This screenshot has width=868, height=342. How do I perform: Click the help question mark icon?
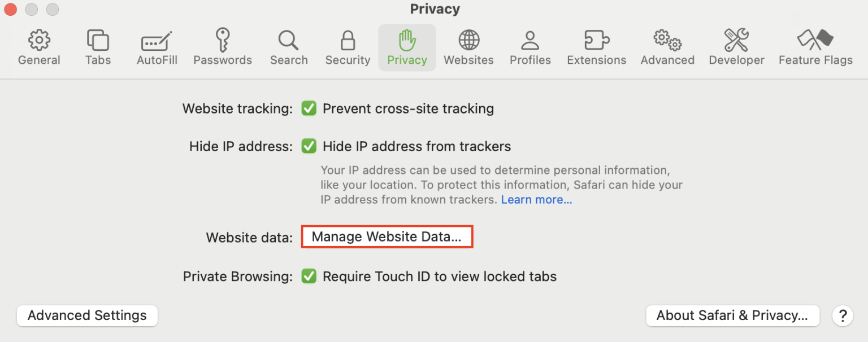843,315
